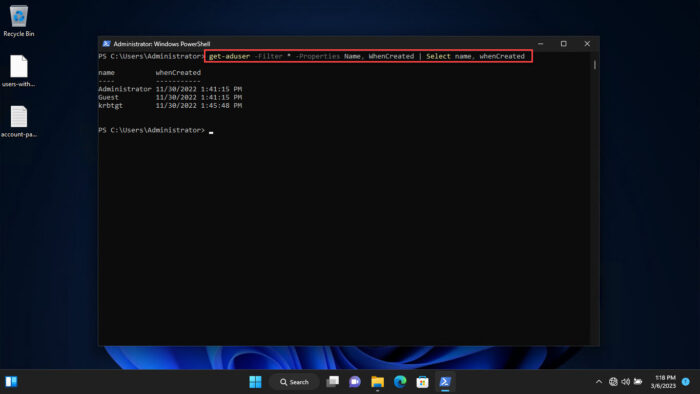Open the clock and date flyout

[663, 382]
